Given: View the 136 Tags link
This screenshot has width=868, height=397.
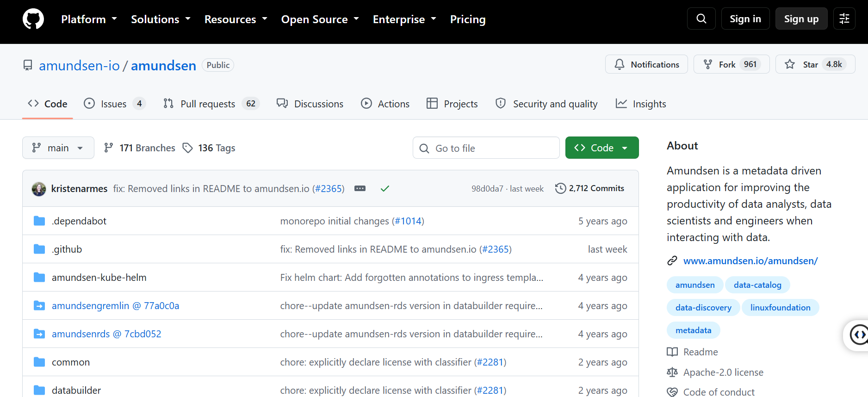Looking at the screenshot, I should click(209, 148).
